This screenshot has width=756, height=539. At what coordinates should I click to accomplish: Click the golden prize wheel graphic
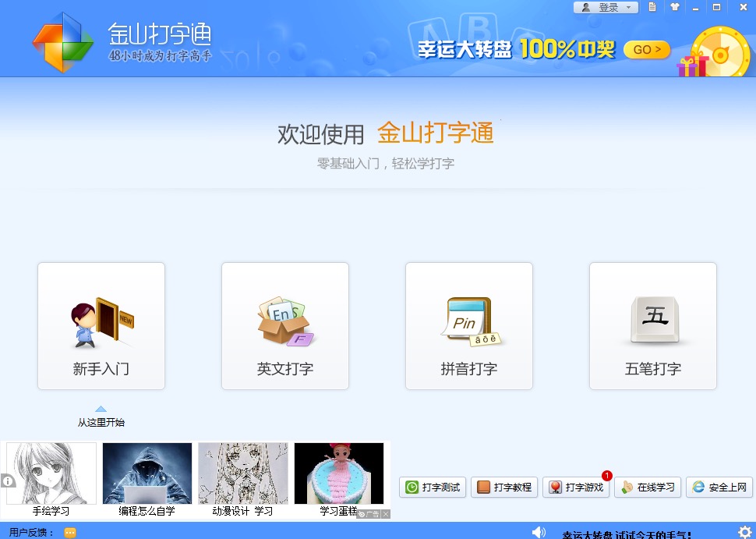pyautogui.click(x=720, y=53)
